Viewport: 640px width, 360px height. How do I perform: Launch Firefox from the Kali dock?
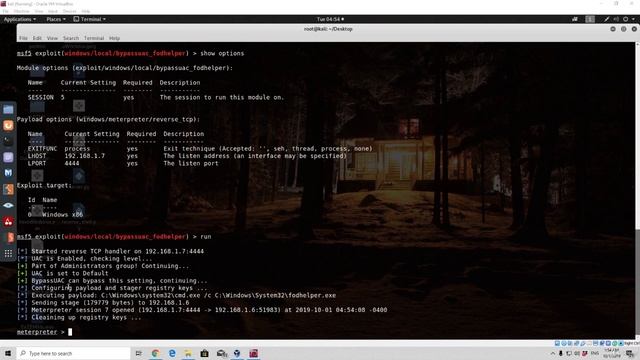(x=8, y=125)
